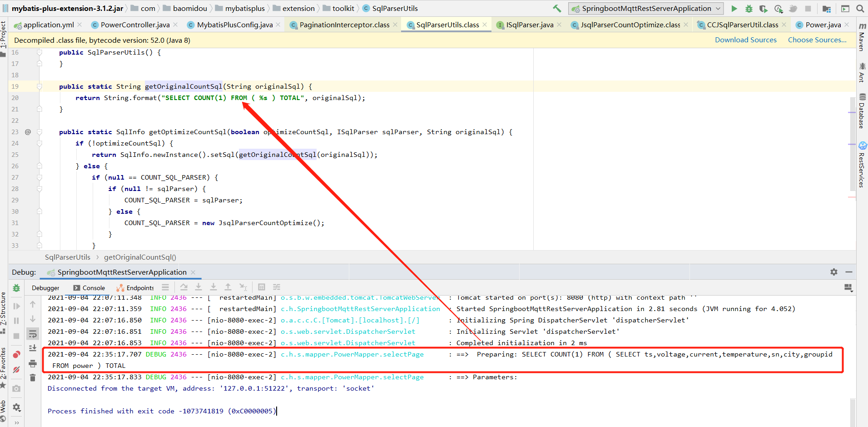Open the Ant tool window on the right

click(x=862, y=73)
